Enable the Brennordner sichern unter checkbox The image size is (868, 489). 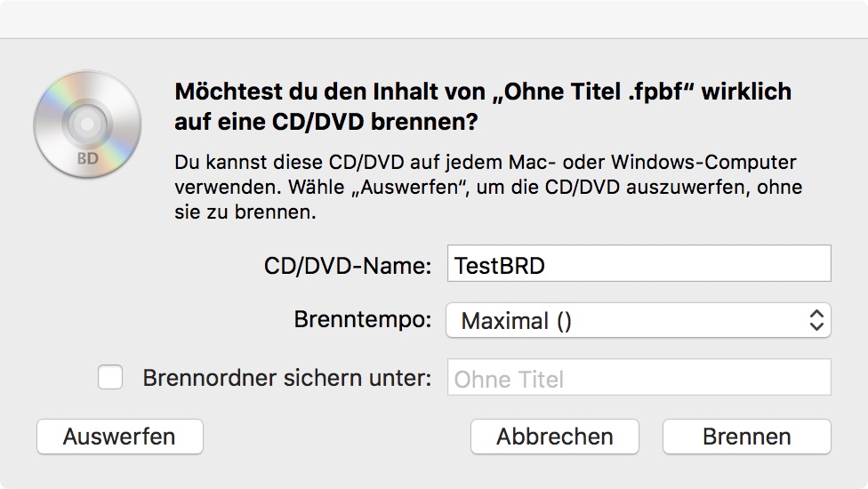[x=110, y=378]
